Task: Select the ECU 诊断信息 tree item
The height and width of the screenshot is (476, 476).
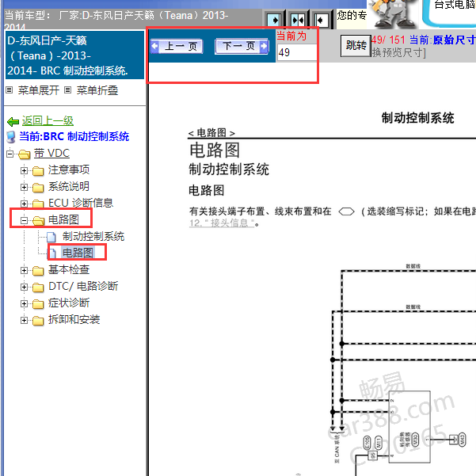Action: (x=81, y=203)
